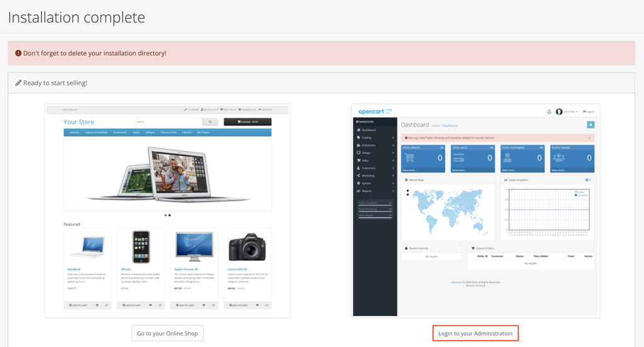Click the warning icon in the red alert
Screen dimensions: 644x347
[x=18, y=54]
